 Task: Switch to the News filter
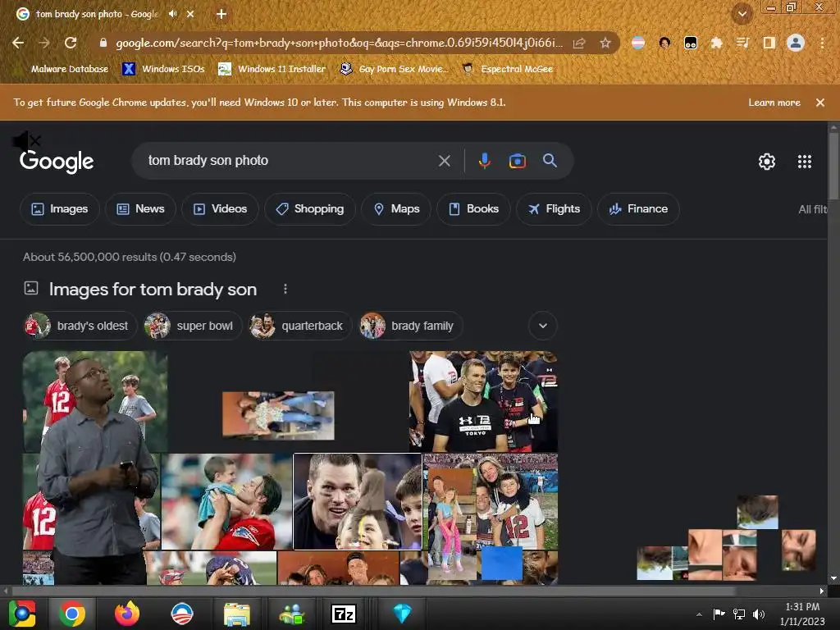click(140, 209)
